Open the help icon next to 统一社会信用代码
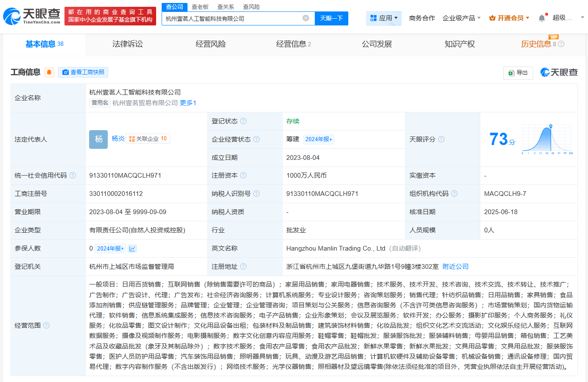 (x=73, y=176)
